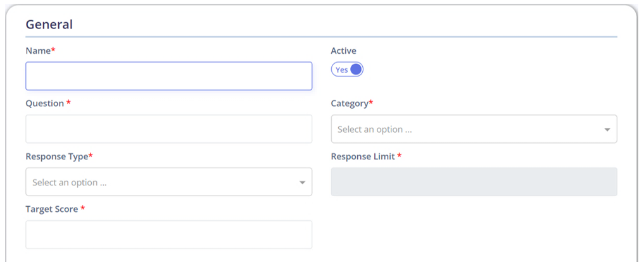Click the greyed-out Response Limit field
644x267 pixels.
pos(474,182)
